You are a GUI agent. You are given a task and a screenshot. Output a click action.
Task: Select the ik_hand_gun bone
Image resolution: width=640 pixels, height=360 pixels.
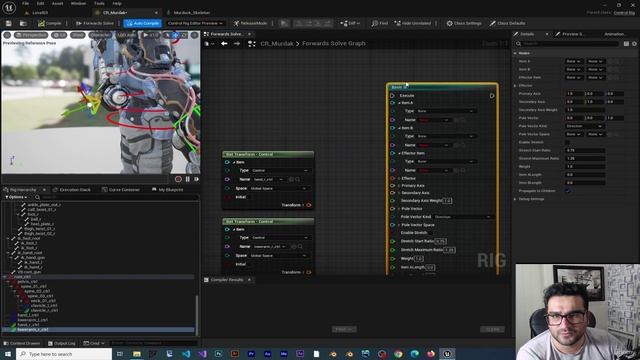(34, 258)
